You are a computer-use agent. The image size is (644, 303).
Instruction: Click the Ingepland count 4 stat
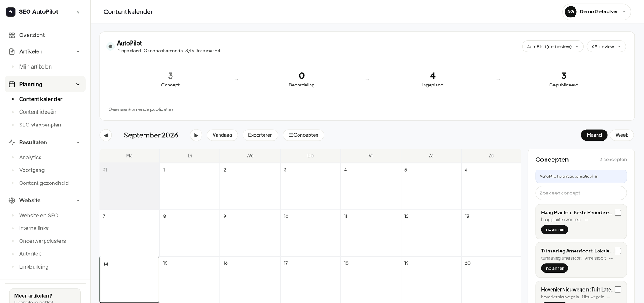pos(432,79)
